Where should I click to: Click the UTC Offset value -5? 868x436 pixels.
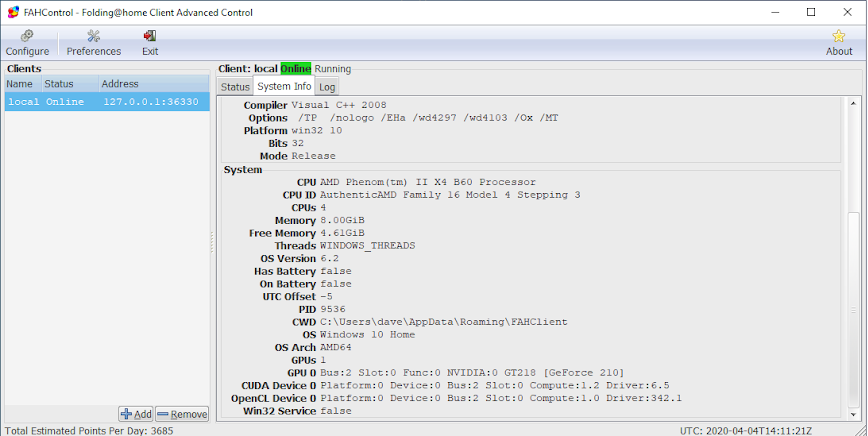(326, 297)
